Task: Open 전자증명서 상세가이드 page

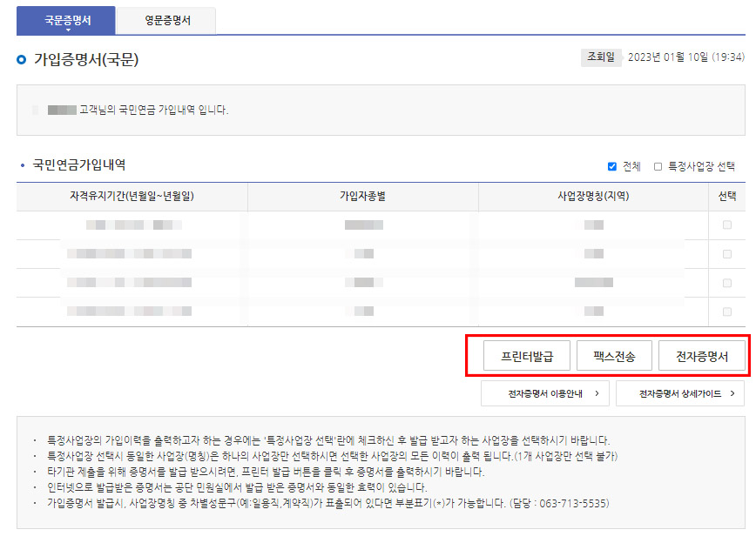Action: pos(678,393)
